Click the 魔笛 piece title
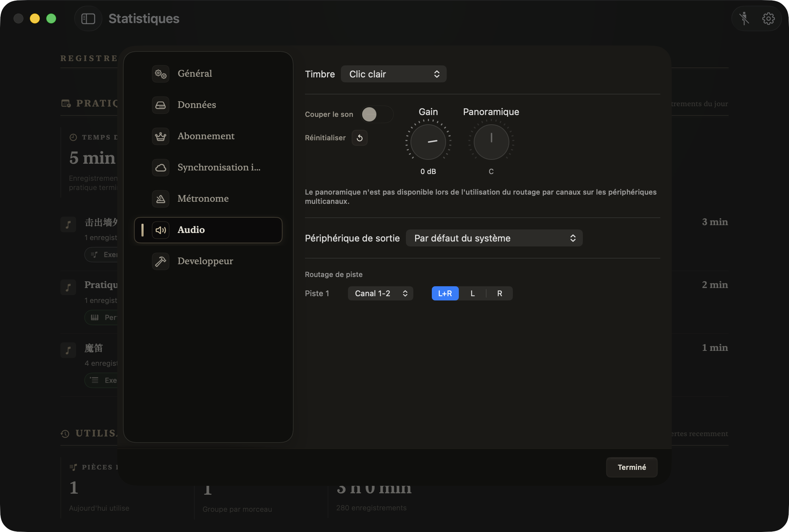Screen dimensions: 789x532 coord(94,348)
